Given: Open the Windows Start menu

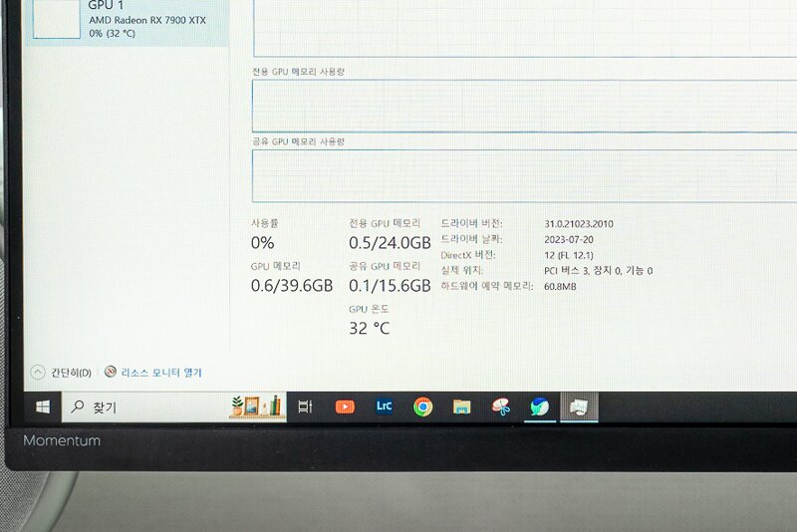Looking at the screenshot, I should point(43,406).
